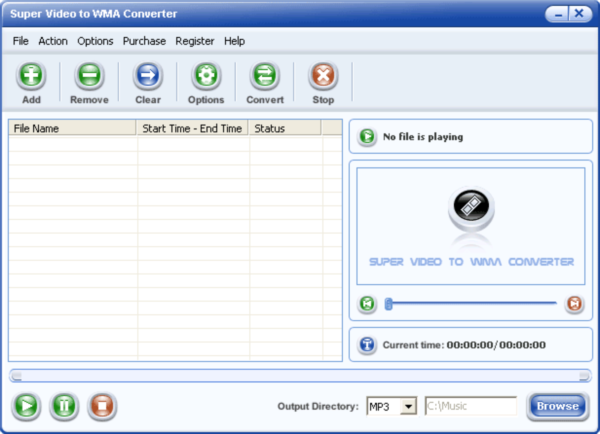Image resolution: width=600 pixels, height=434 pixels.
Task: Click the green Add file icon
Action: (31, 75)
